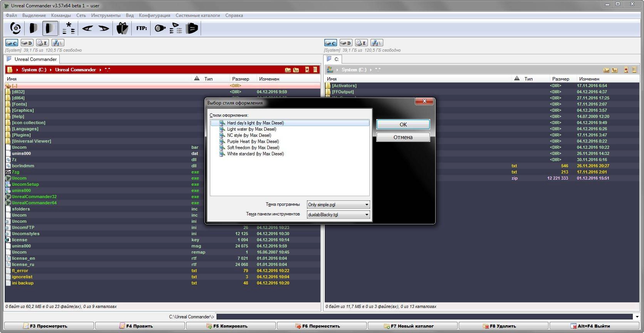Click the single-panel view toolbar icon

pyautogui.click(x=34, y=28)
